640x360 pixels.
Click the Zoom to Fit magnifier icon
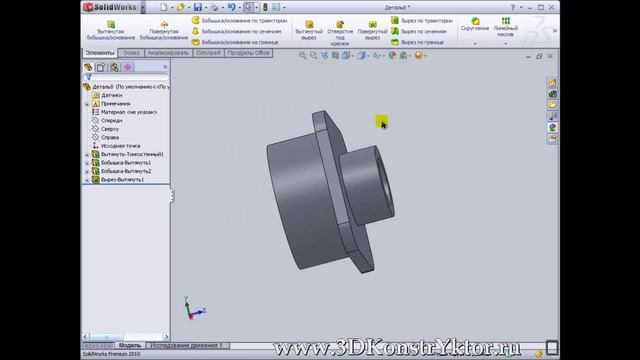tap(302, 55)
